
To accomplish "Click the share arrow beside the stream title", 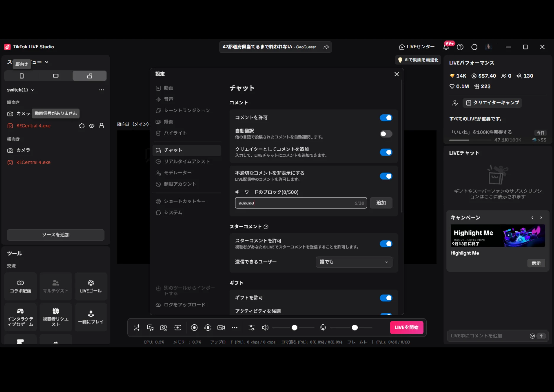I will [326, 47].
